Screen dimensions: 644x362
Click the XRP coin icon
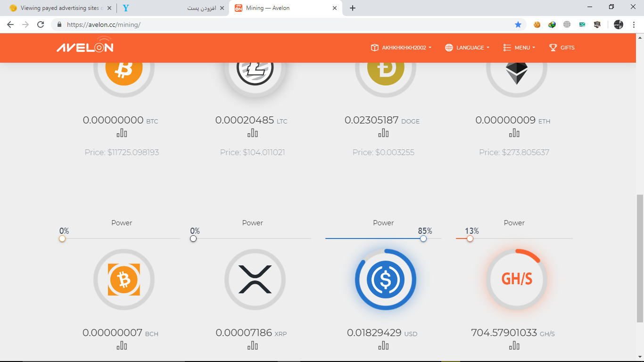pos(255,280)
